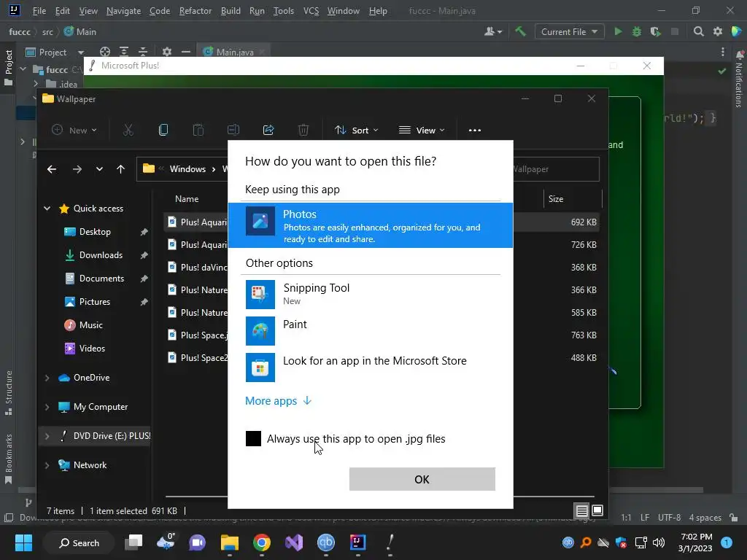747x560 pixels.
Task: Choose Paint as the opening app
Action: pyautogui.click(x=370, y=331)
